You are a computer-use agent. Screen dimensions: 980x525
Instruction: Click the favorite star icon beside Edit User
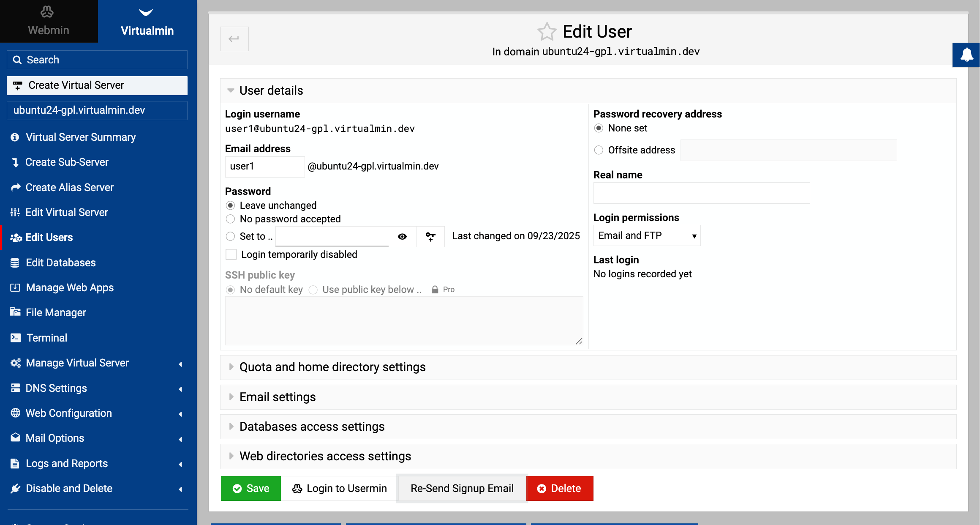[547, 32]
